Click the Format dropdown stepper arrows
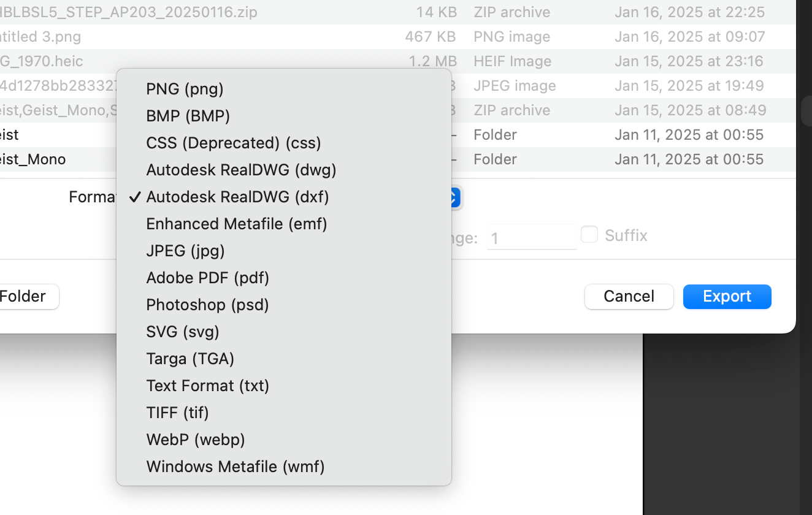 coord(456,197)
